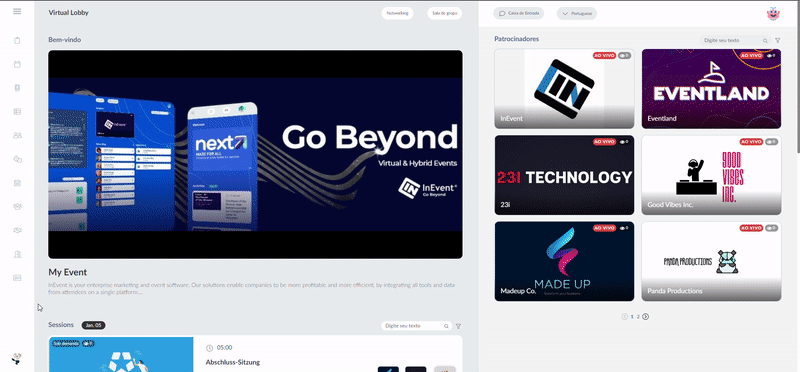
Task: Open the Portuguese language dropdown
Action: click(577, 13)
